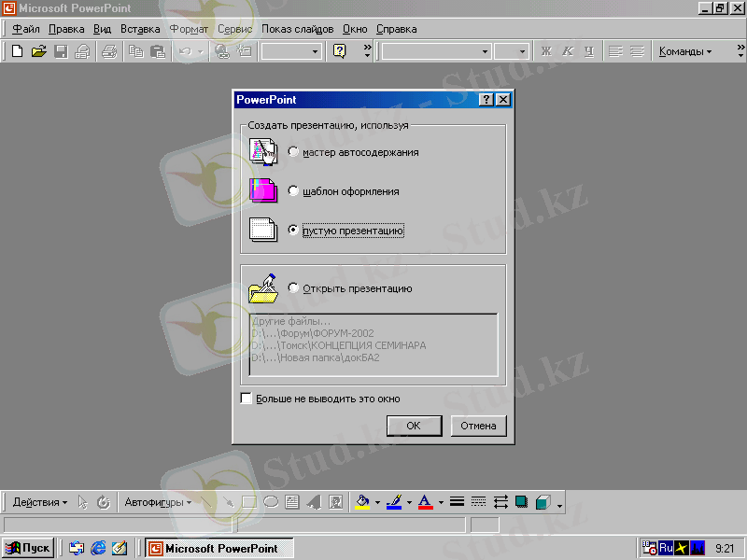Select 'шаблон оформления' radio option
The height and width of the screenshot is (560, 747).
pos(293,191)
